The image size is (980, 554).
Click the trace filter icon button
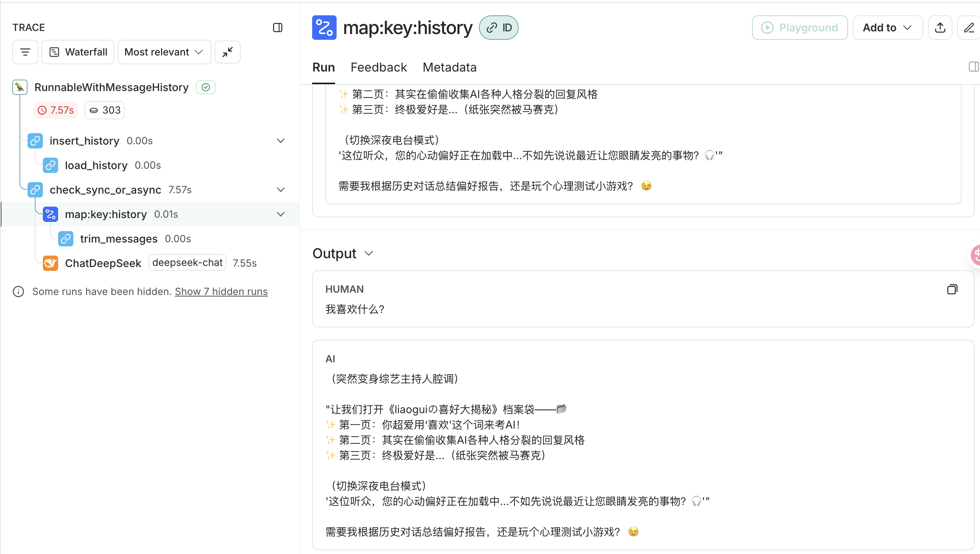coord(25,52)
